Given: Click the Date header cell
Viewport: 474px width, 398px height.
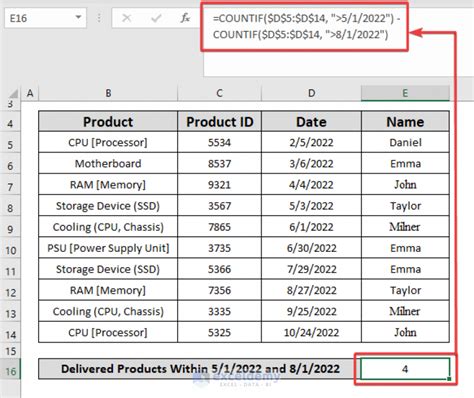Looking at the screenshot, I should click(x=311, y=122).
